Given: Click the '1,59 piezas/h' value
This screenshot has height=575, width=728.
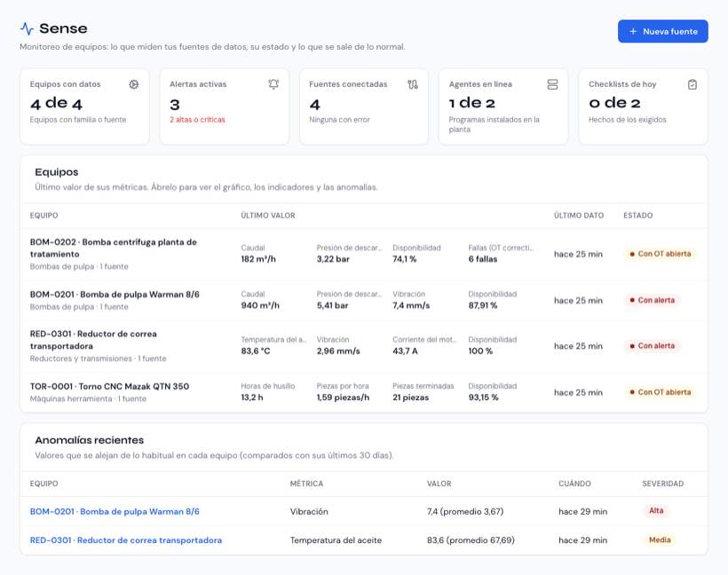Looking at the screenshot, I should tap(343, 398).
